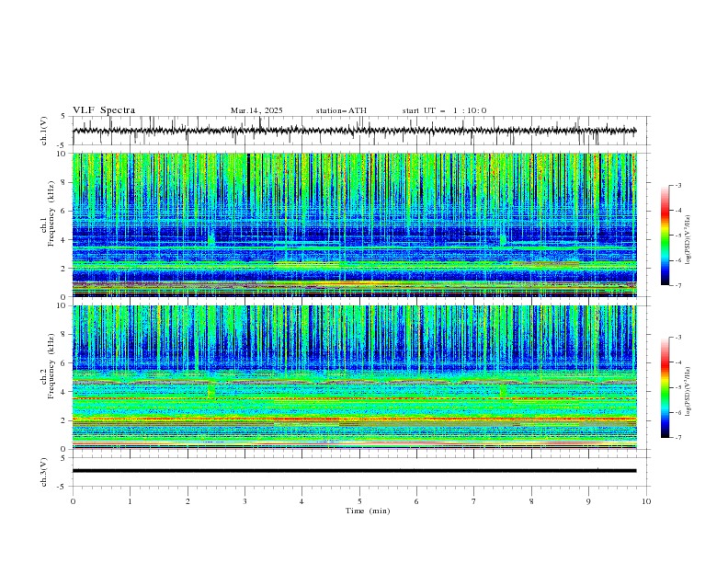Click the 'ch.1(V)' waveform axis label
The image size is (728, 563).
point(44,131)
